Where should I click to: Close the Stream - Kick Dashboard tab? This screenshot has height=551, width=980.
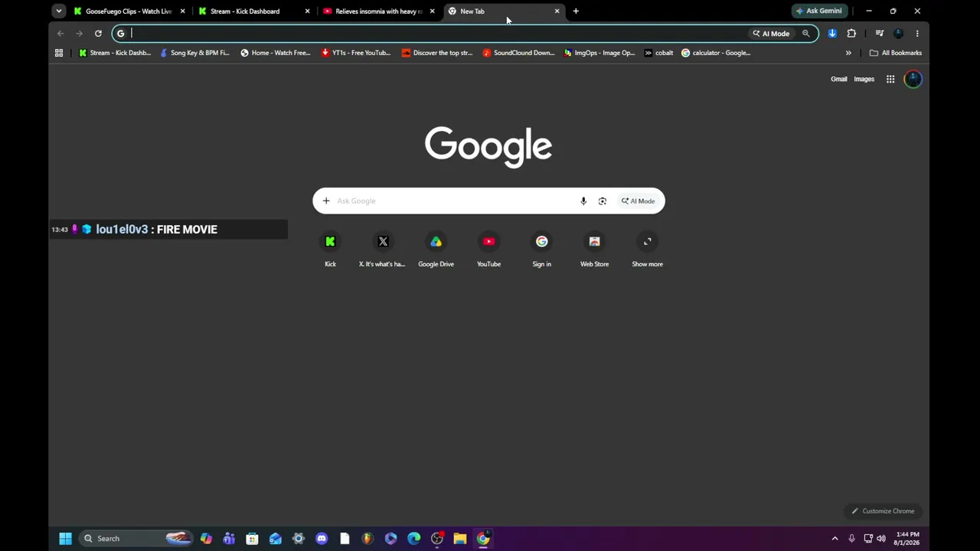point(307,11)
